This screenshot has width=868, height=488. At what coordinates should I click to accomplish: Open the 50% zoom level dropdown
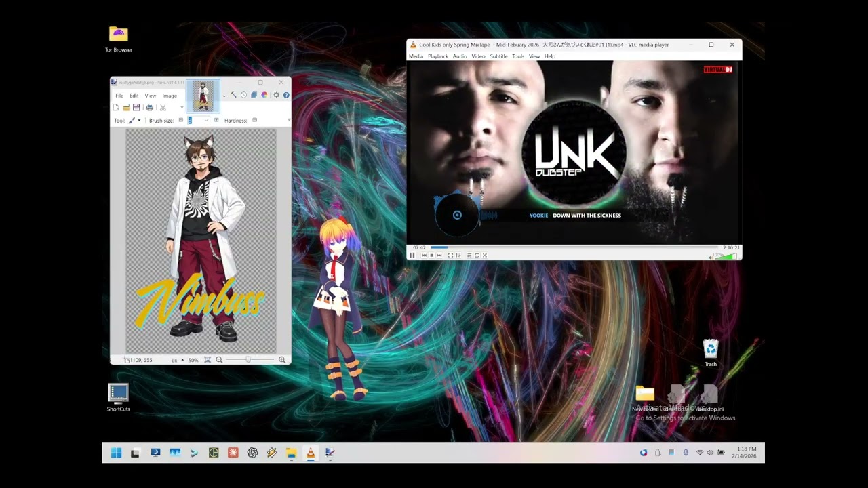click(x=193, y=360)
